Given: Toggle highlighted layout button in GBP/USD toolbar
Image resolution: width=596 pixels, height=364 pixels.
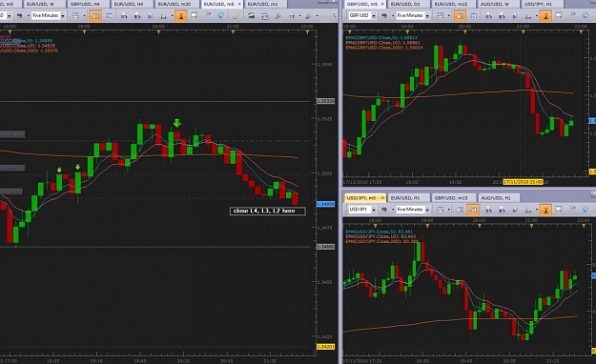Looking at the screenshot, I should click(460, 15).
